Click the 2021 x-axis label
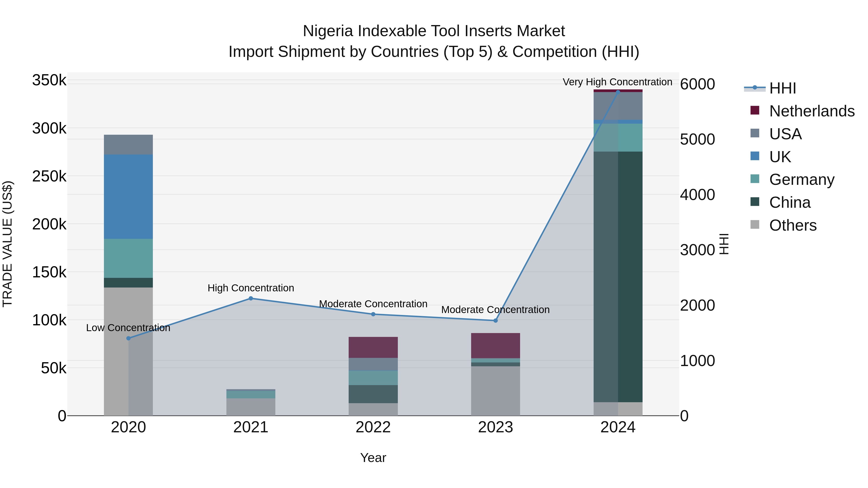The image size is (868, 488). pos(251,427)
